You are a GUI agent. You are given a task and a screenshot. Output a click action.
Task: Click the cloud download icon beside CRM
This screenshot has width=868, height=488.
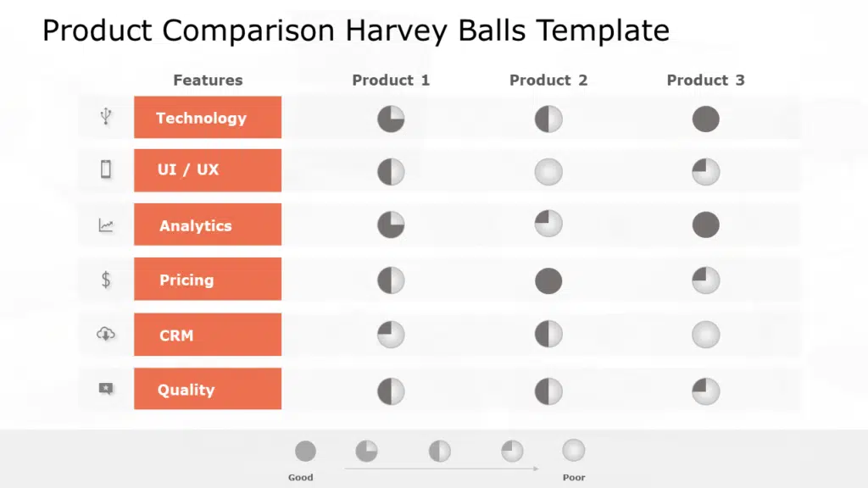click(106, 334)
